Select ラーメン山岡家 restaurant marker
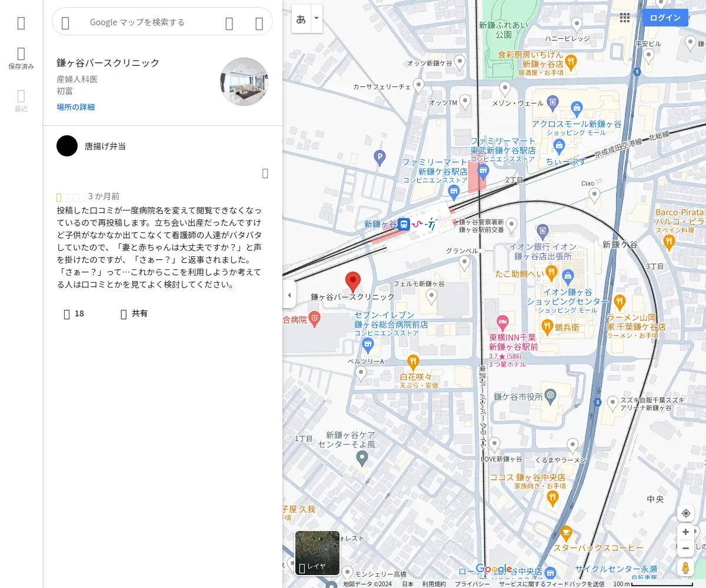This screenshot has width=706, height=588. coord(619,302)
